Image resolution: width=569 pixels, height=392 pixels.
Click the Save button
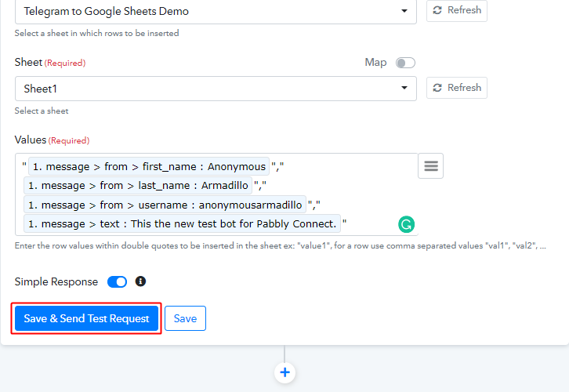coord(185,318)
